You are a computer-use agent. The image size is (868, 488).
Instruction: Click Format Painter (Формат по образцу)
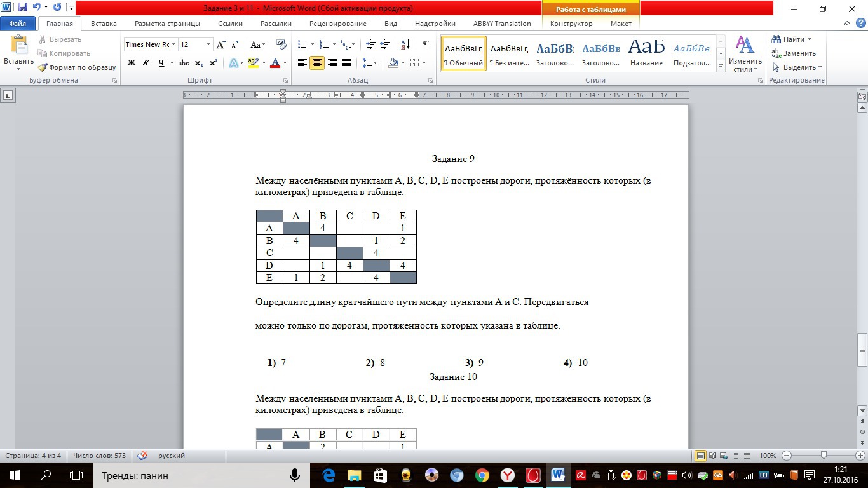pos(77,67)
